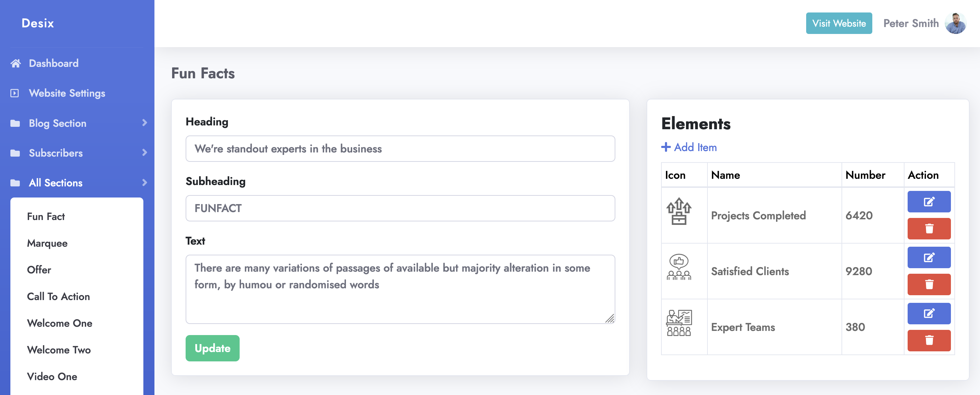Focus the Heading input field
This screenshot has height=395, width=980.
[x=400, y=149]
